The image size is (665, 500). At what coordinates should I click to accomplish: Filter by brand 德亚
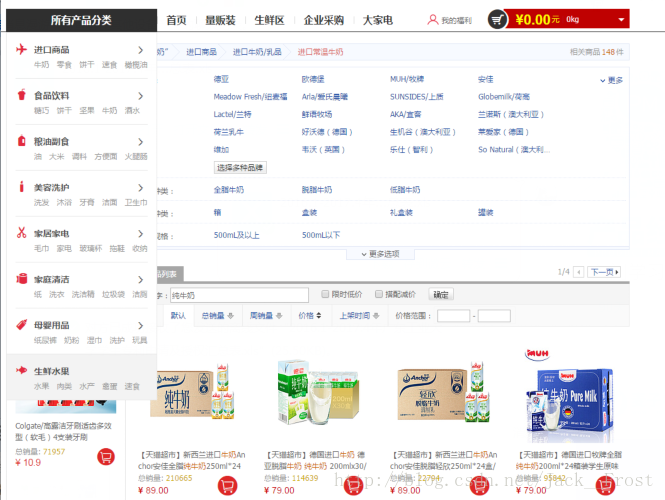[221, 79]
